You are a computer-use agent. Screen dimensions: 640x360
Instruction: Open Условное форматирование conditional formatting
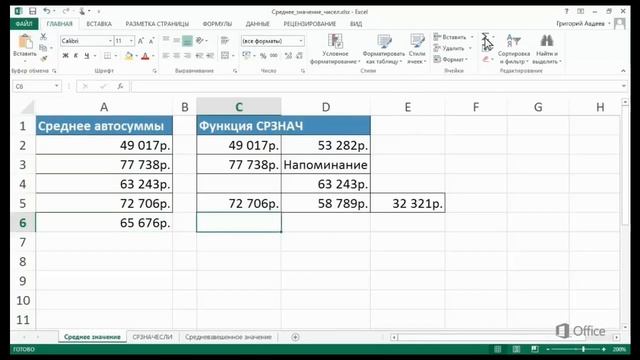click(x=335, y=49)
